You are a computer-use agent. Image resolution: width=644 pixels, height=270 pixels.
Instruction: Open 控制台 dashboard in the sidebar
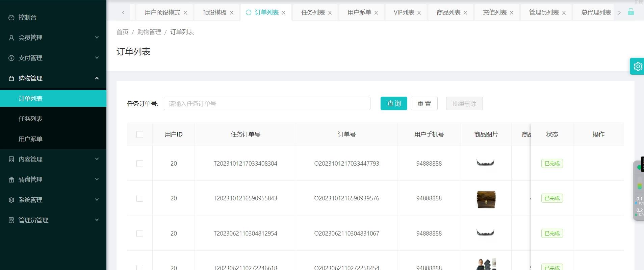coord(27,17)
